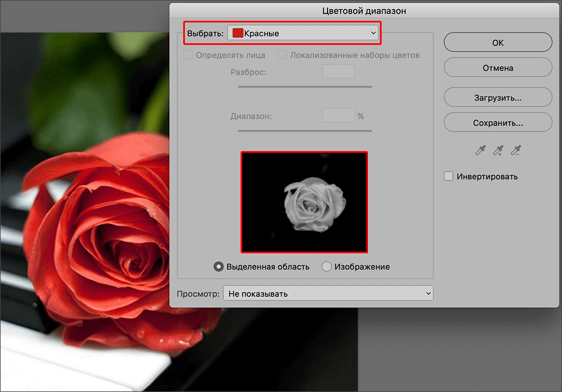Select the Add to Sample eyedropper

497,151
